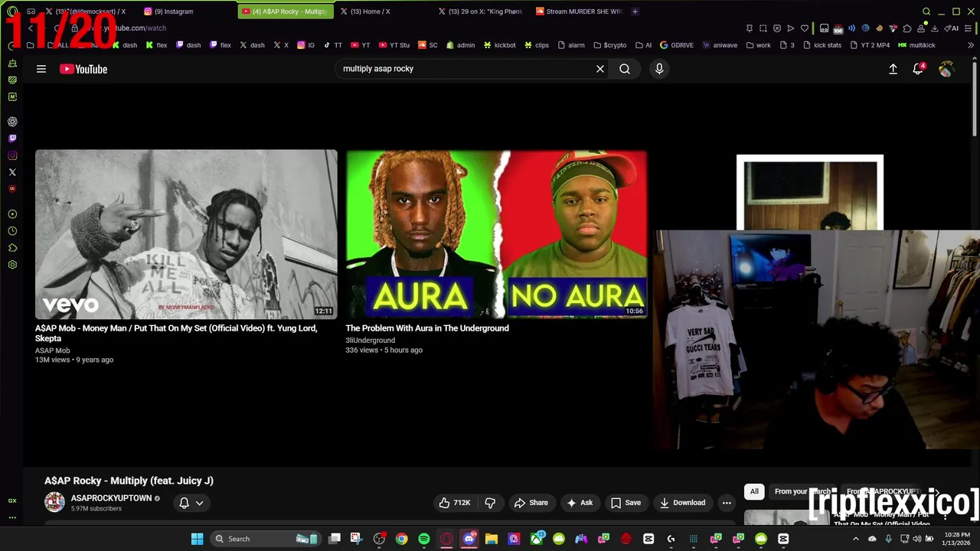Visit the 3liUnderground channel
This screenshot has height=551, width=980.
pyautogui.click(x=371, y=340)
